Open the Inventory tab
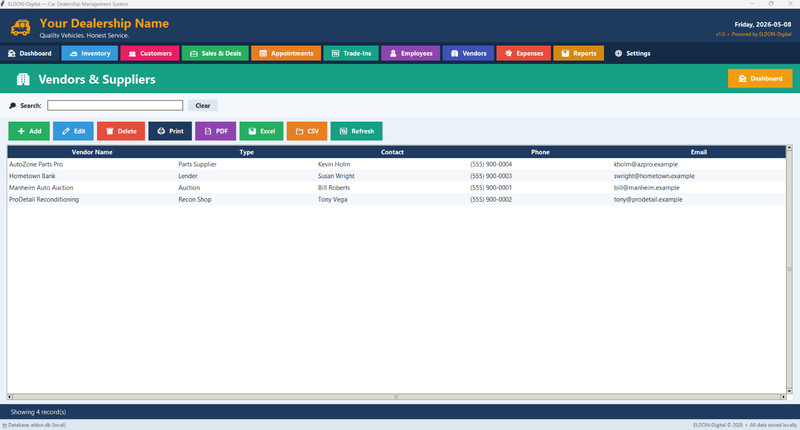The image size is (800, 430). pos(90,54)
